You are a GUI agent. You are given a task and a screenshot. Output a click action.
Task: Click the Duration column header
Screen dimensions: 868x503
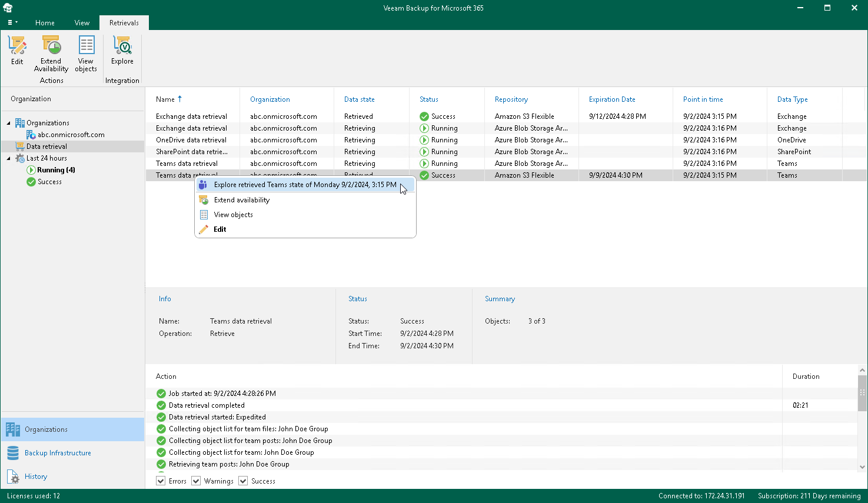click(806, 377)
